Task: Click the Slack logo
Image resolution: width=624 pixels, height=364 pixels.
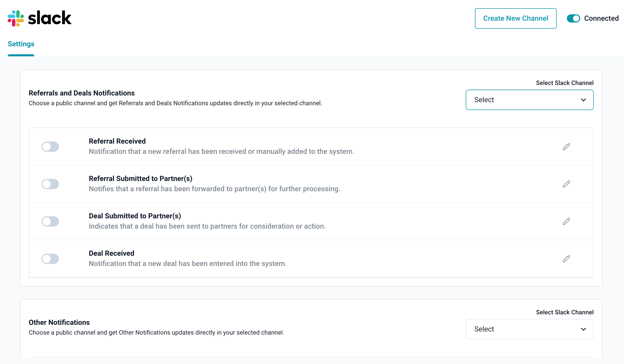Action: [40, 18]
